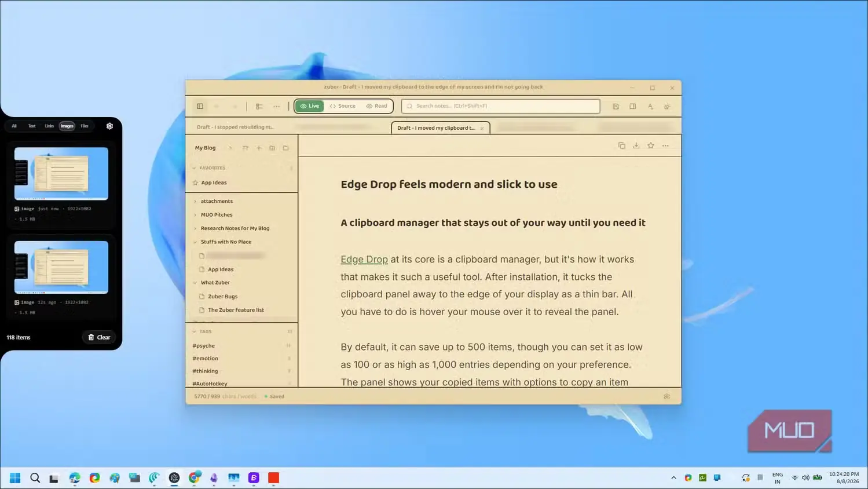Follow the Edge Drop hyperlink

click(x=364, y=260)
